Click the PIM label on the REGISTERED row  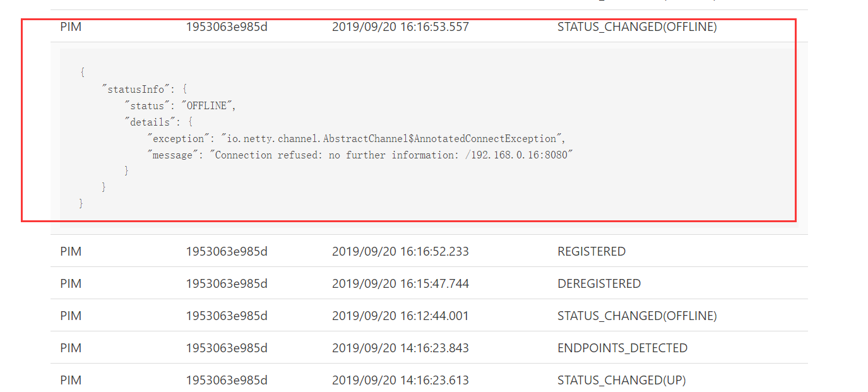click(71, 251)
